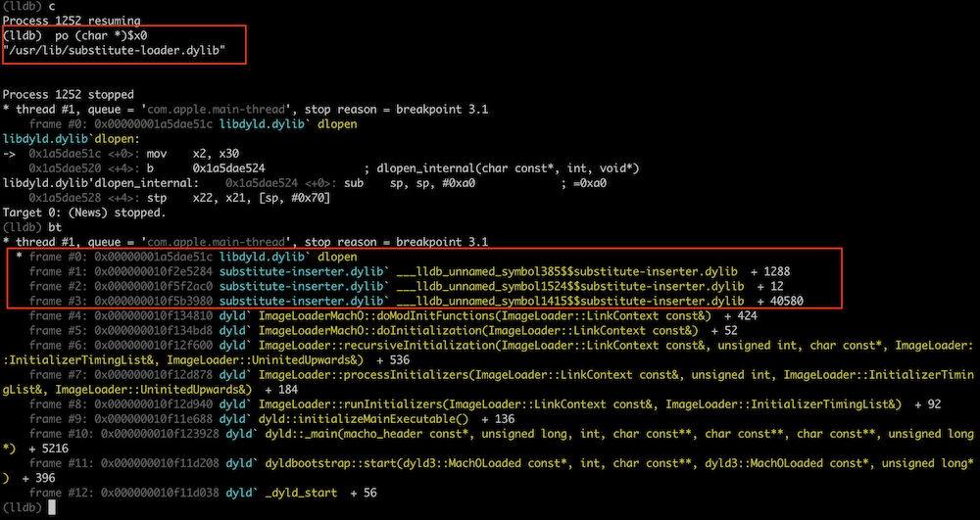The height and width of the screenshot is (520, 980).
Task: Click frame #6 'ImageLoader::recursiveInitialization' text
Action: tap(376, 346)
